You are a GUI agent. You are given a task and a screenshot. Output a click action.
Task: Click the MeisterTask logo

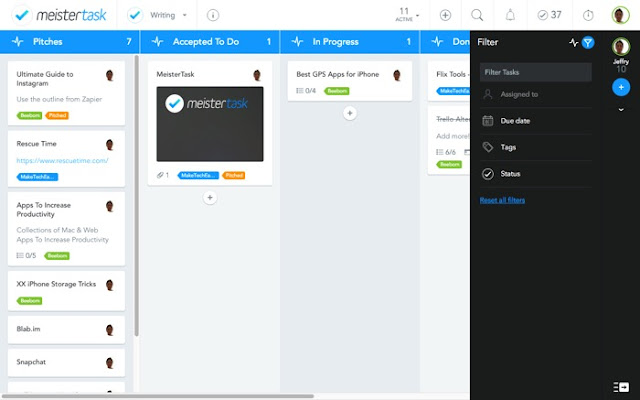pos(59,15)
